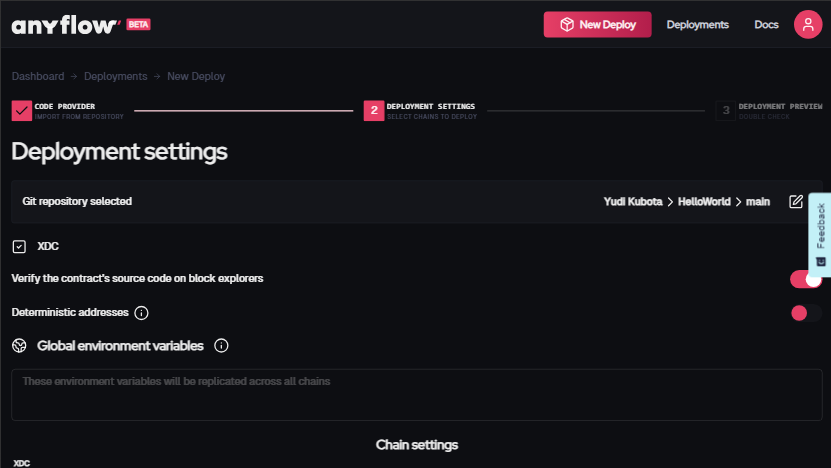
Task: Click the completed Code Provider step checkmark
Action: [22, 110]
